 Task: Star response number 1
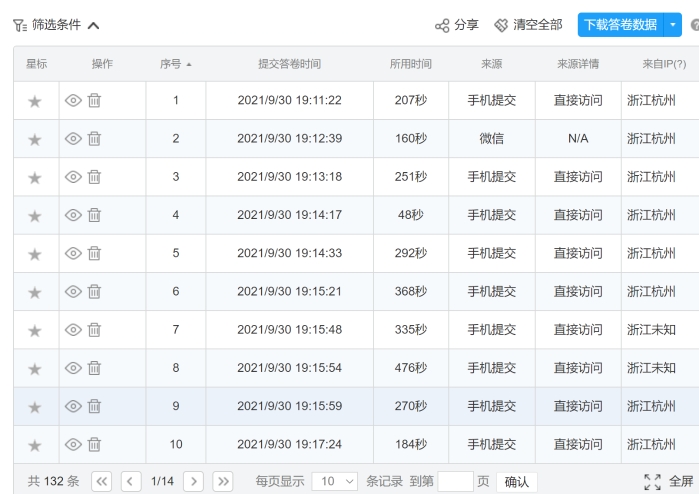click(x=35, y=101)
